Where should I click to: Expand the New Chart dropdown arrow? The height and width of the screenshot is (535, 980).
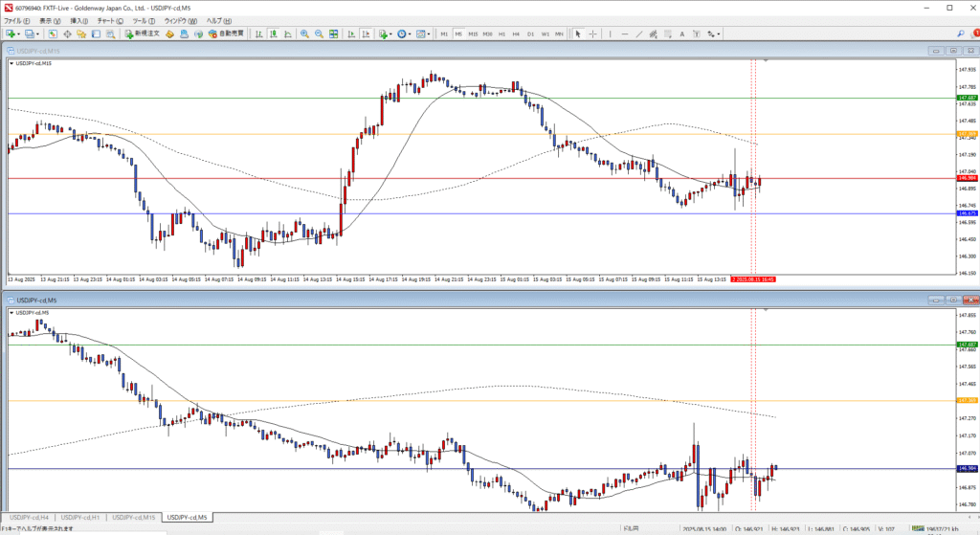(x=19, y=34)
